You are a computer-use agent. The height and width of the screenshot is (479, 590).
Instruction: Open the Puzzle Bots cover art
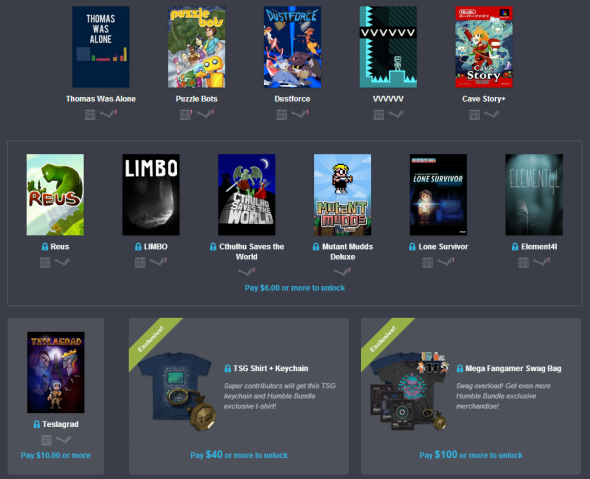click(196, 47)
